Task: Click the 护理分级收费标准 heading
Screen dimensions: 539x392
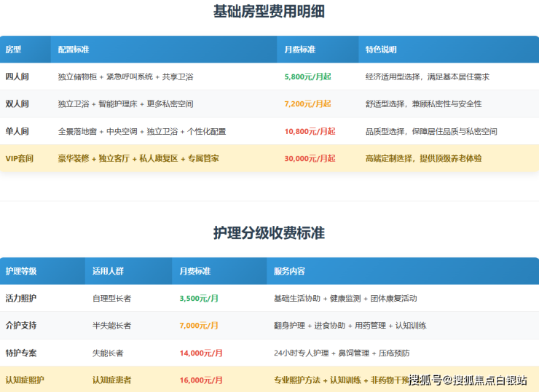Action: (x=269, y=233)
